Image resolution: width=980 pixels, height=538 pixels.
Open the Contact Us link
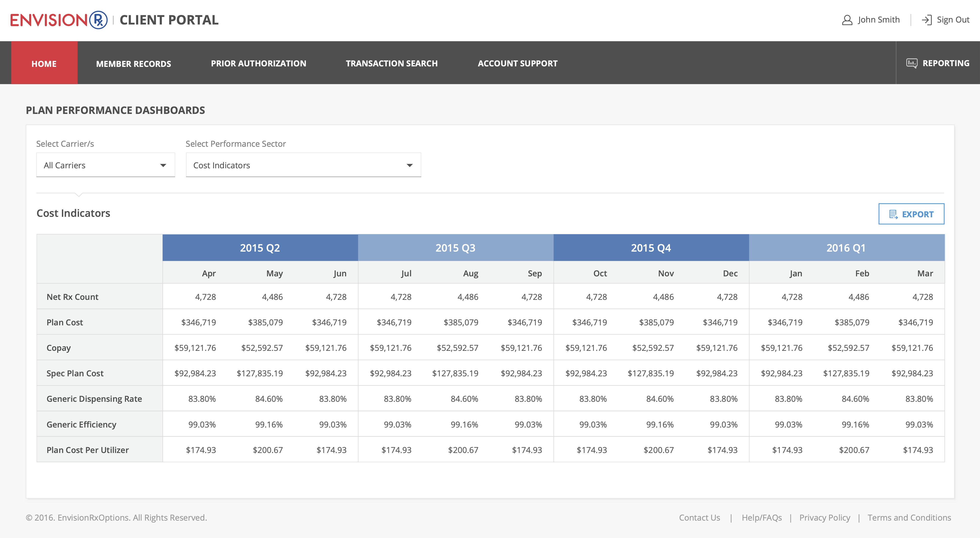click(699, 517)
